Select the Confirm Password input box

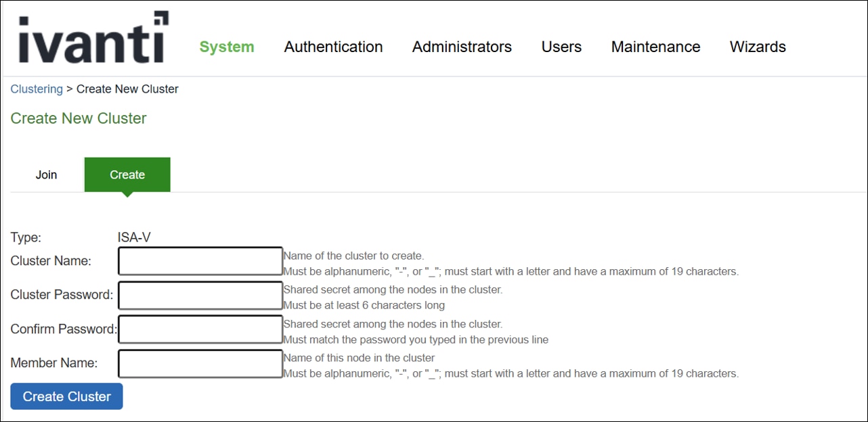(x=200, y=329)
